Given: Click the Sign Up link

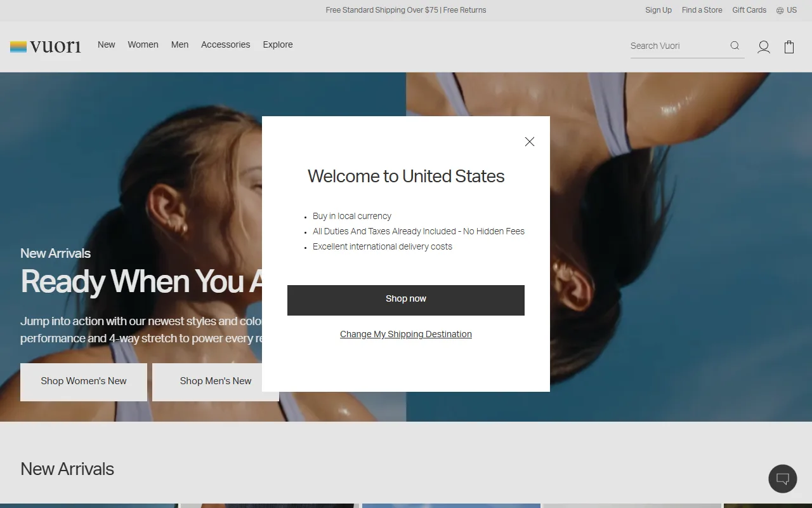Looking at the screenshot, I should (x=658, y=10).
